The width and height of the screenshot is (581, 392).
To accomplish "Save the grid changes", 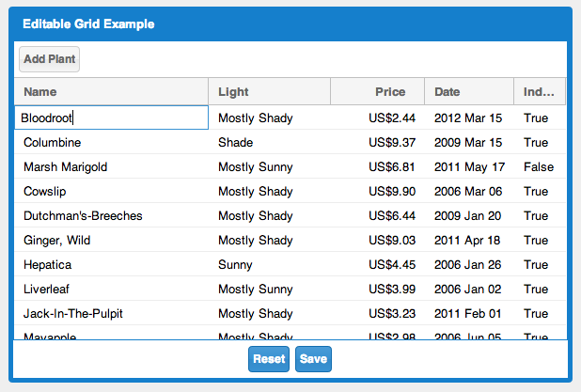I will point(313,359).
